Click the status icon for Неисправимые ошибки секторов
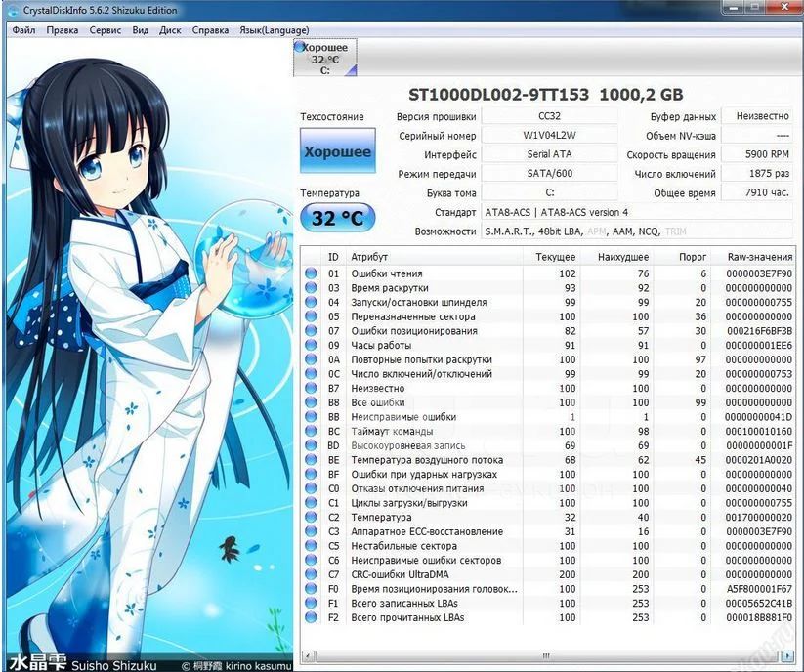 click(311, 561)
